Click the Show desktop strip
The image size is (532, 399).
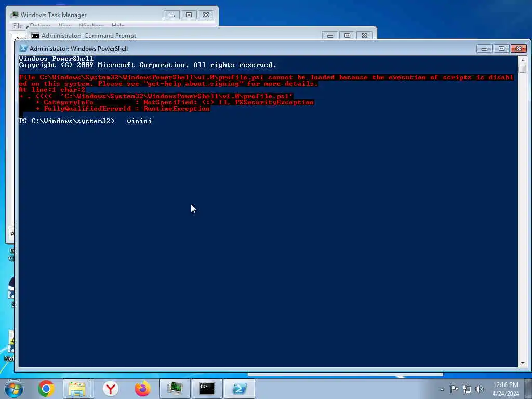529,389
